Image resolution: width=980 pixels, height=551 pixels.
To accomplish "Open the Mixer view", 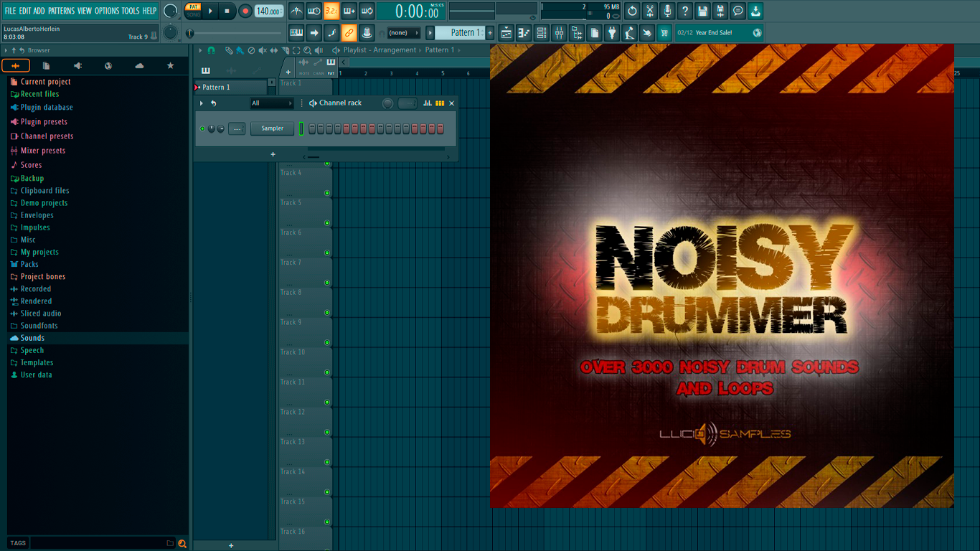I will [559, 32].
